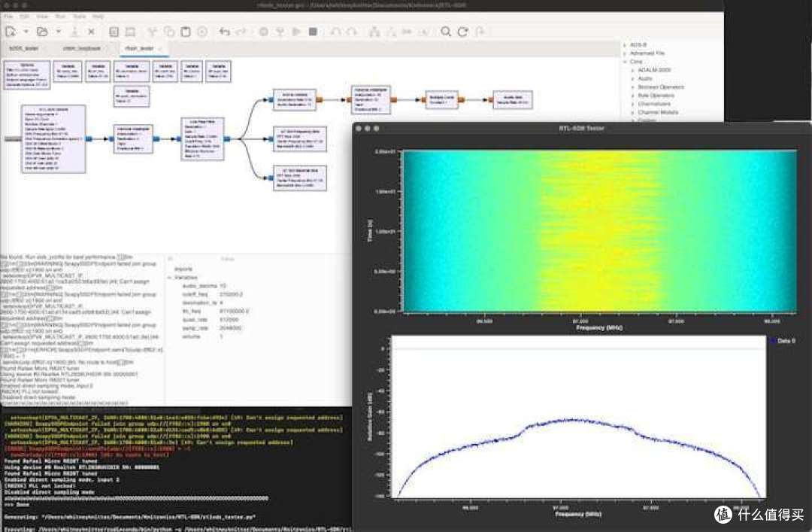Switch to the b200_tester tab
Screen dimensions: 812x532
(24, 47)
